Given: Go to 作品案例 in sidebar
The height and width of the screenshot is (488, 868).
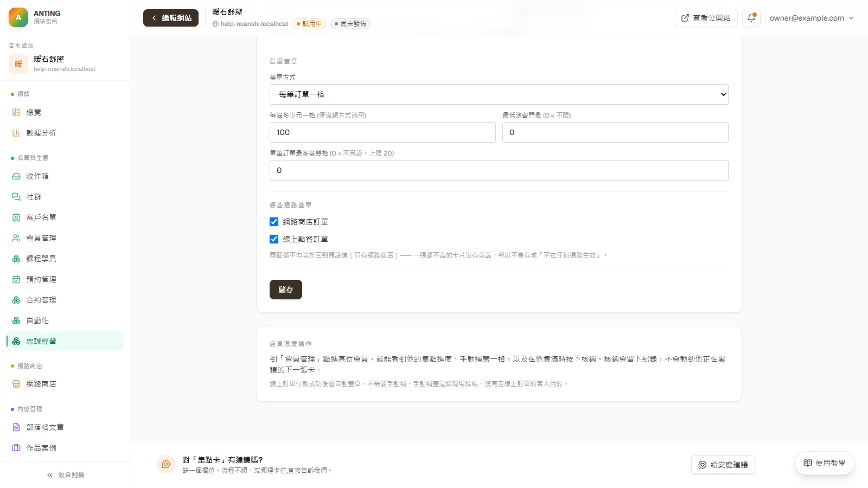Looking at the screenshot, I should point(65,448).
